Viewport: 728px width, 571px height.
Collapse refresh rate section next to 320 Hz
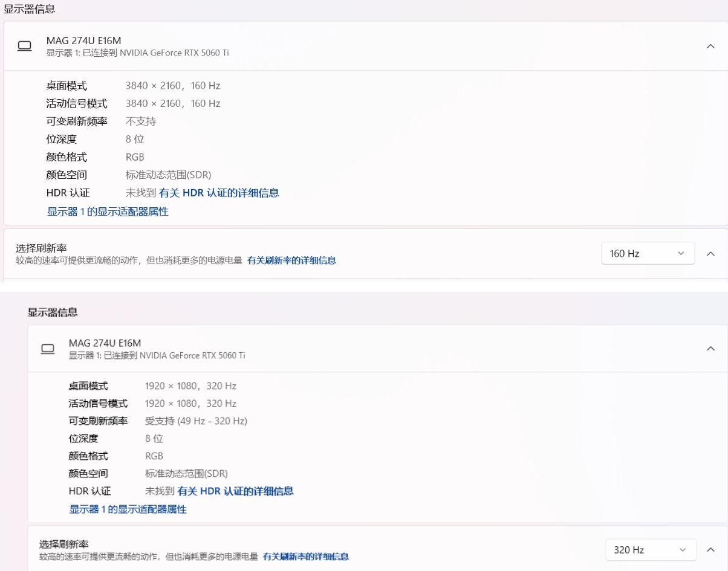[x=710, y=549]
